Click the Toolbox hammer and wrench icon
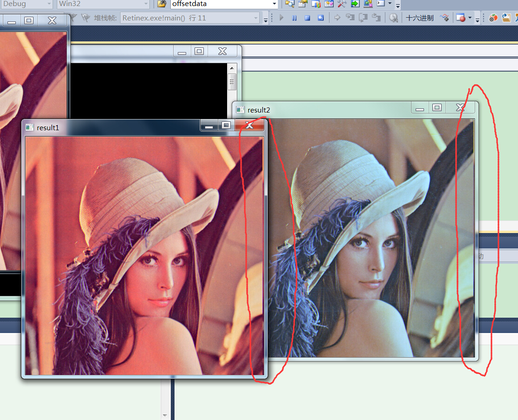The width and height of the screenshot is (518, 420). coord(342,4)
